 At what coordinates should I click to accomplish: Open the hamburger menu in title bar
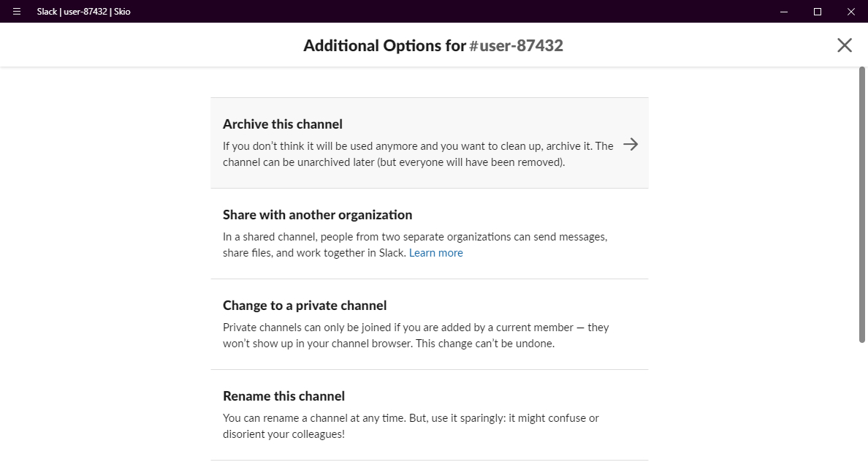pyautogui.click(x=17, y=12)
